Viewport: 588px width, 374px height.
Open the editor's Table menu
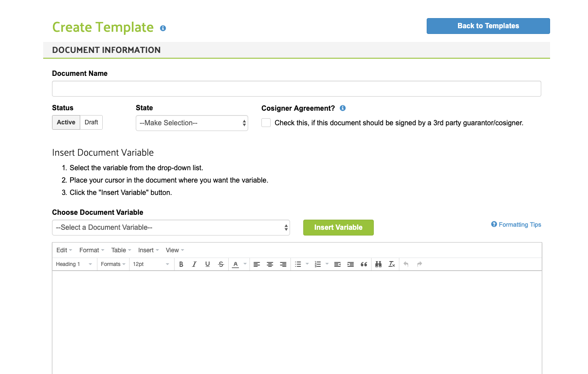(x=121, y=250)
